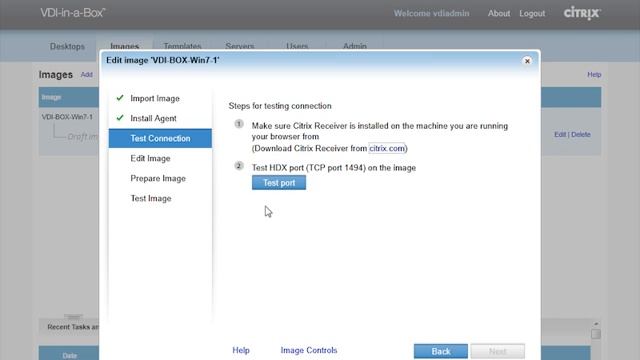Click the disabled Next button
640x360 pixels.
(x=498, y=351)
